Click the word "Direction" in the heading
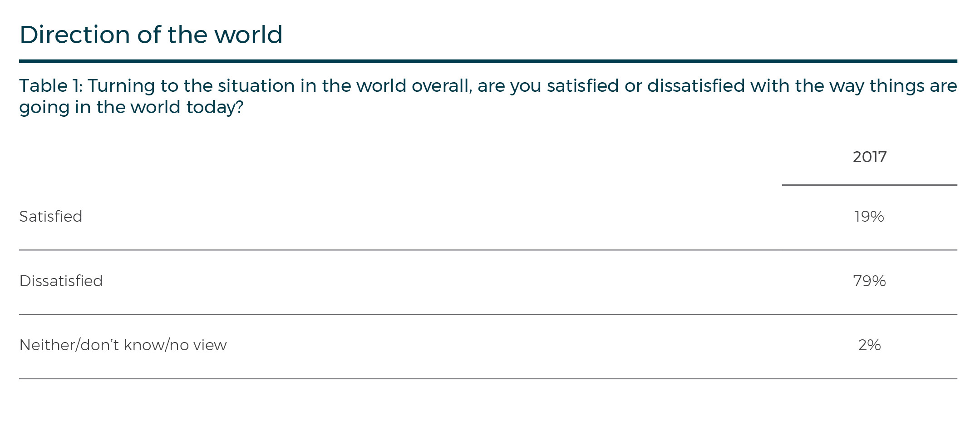Image resolution: width=980 pixels, height=432 pixels. coord(75,35)
